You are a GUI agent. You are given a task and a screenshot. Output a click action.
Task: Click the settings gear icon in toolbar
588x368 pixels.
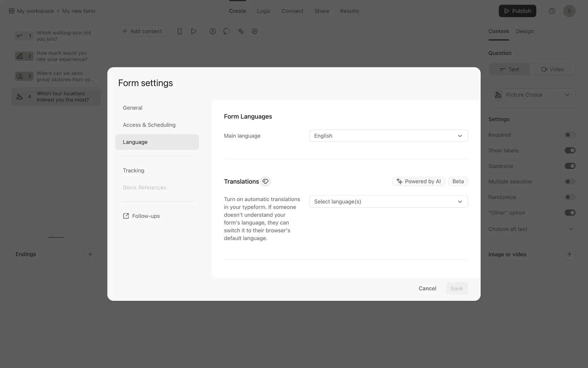(254, 31)
